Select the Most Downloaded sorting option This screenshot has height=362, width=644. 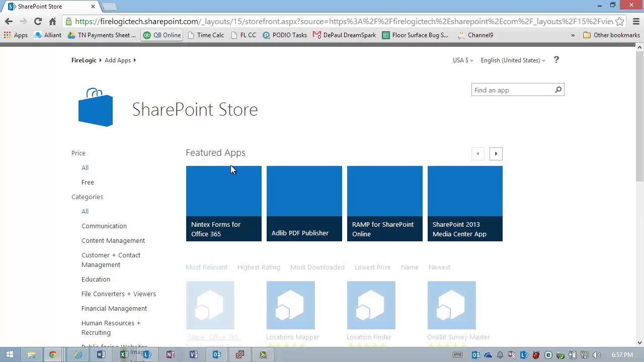[x=317, y=267]
